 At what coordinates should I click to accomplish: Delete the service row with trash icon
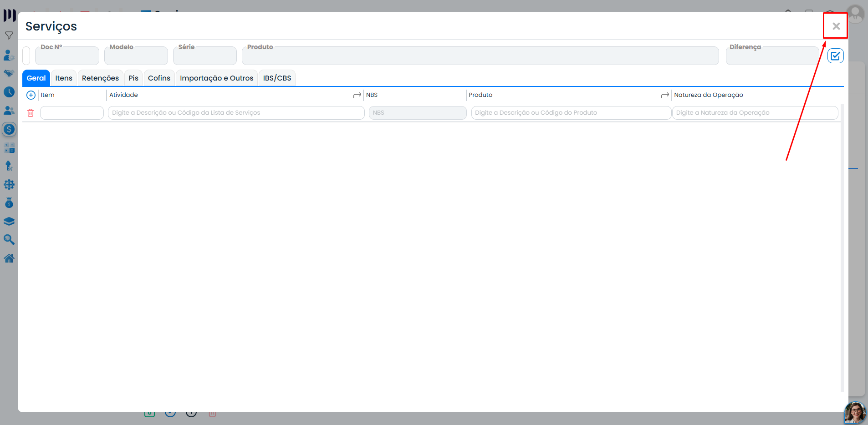point(31,113)
